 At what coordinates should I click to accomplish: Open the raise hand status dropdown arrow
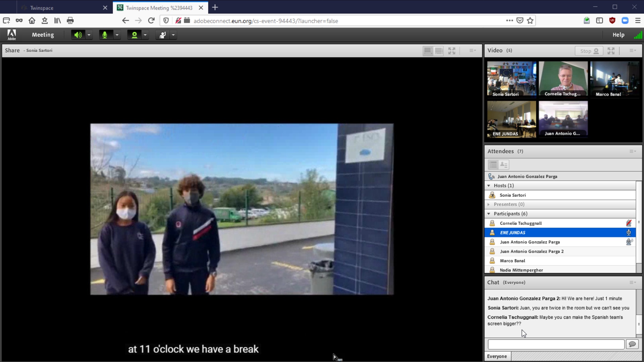pyautogui.click(x=173, y=35)
